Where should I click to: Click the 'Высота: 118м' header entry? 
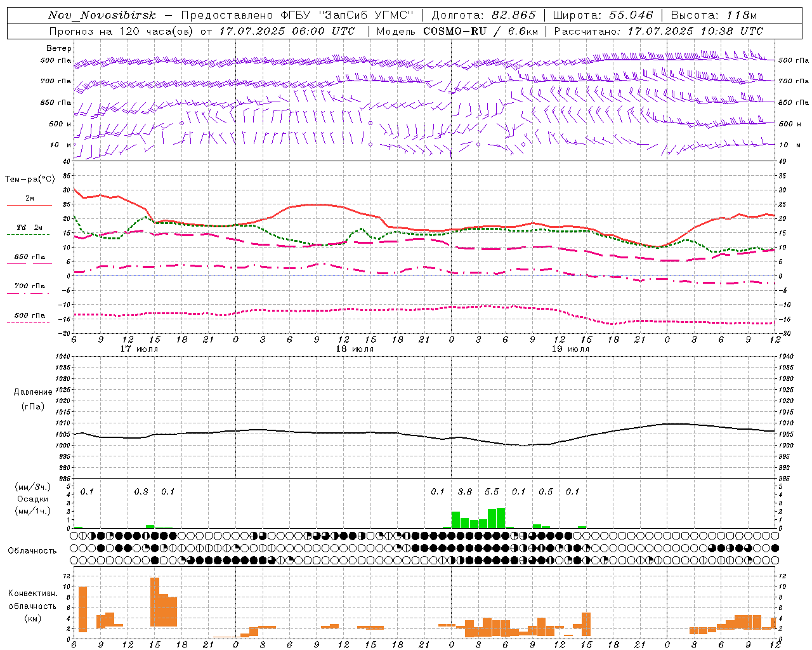714,15
